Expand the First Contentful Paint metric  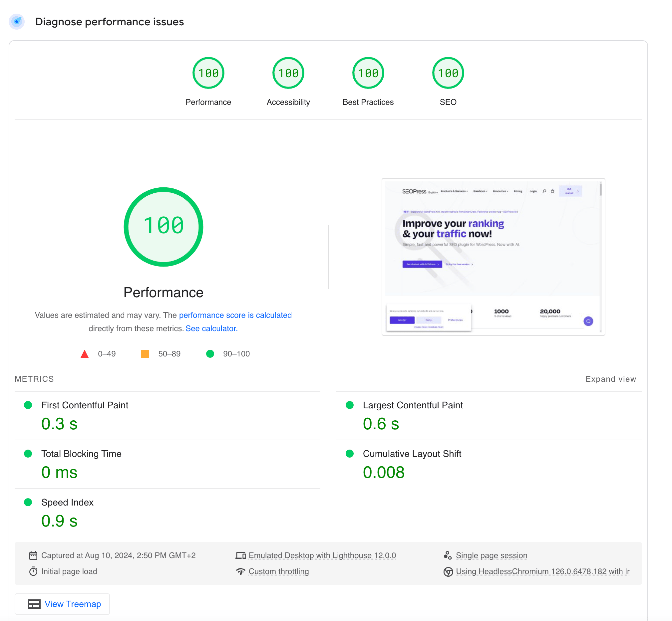84,405
